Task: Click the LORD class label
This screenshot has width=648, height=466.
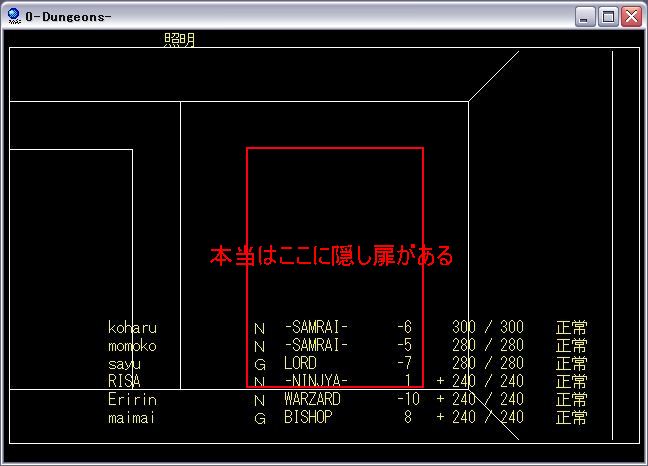Action: pos(300,363)
